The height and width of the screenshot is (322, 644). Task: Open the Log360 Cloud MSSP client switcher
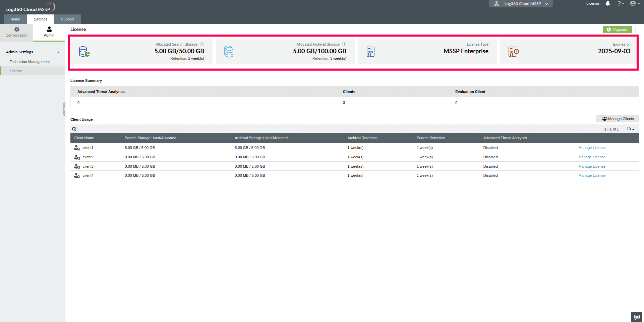521,4
